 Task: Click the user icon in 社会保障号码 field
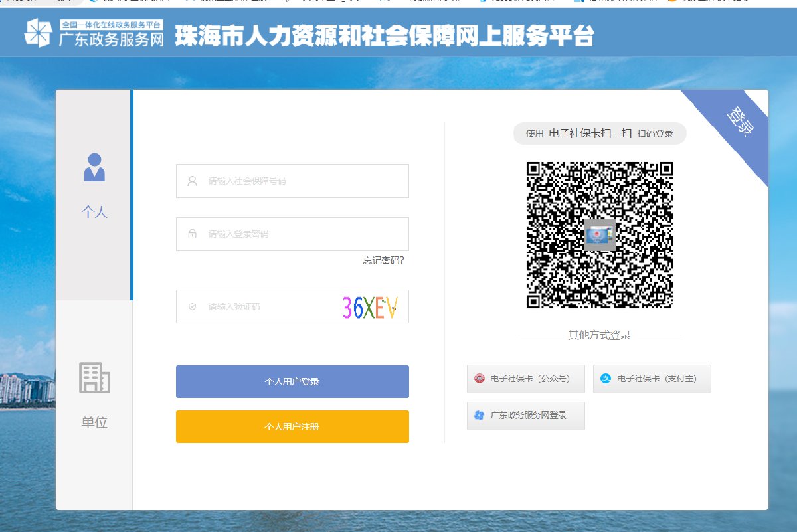click(x=193, y=181)
